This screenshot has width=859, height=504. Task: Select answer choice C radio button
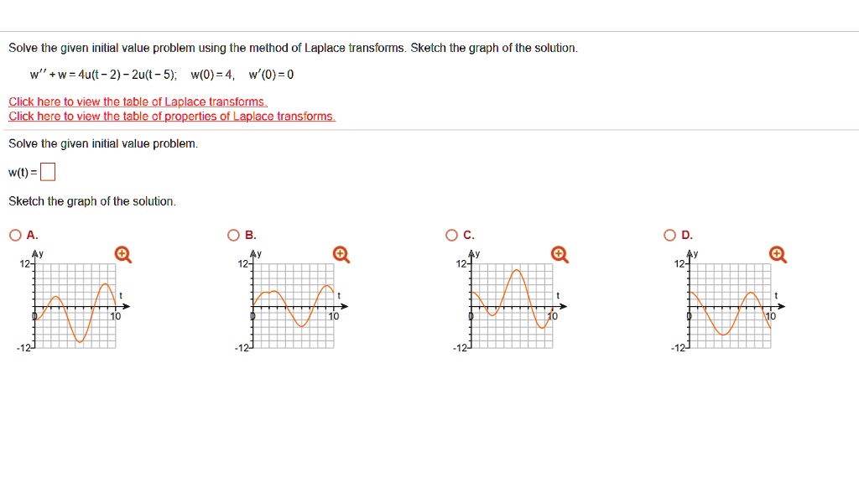click(452, 235)
